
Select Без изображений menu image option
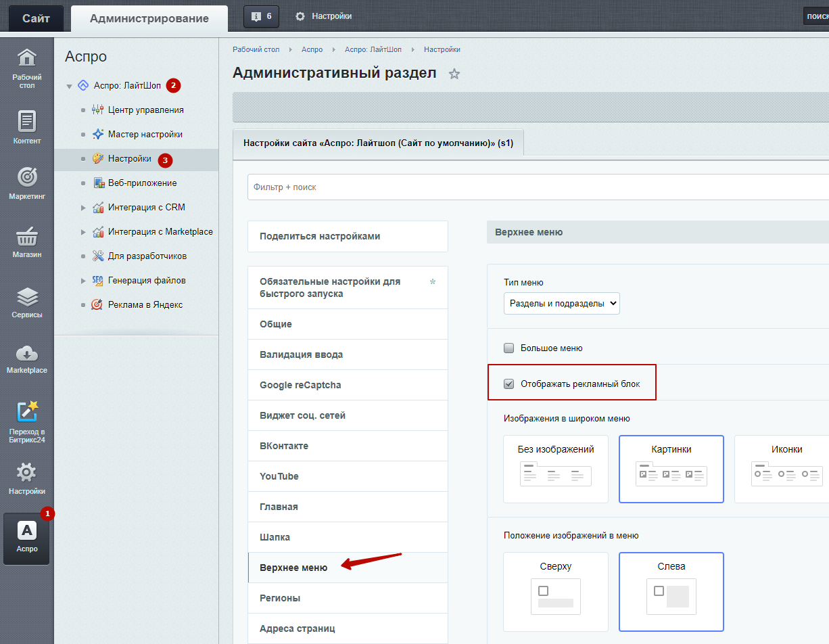[556, 469]
